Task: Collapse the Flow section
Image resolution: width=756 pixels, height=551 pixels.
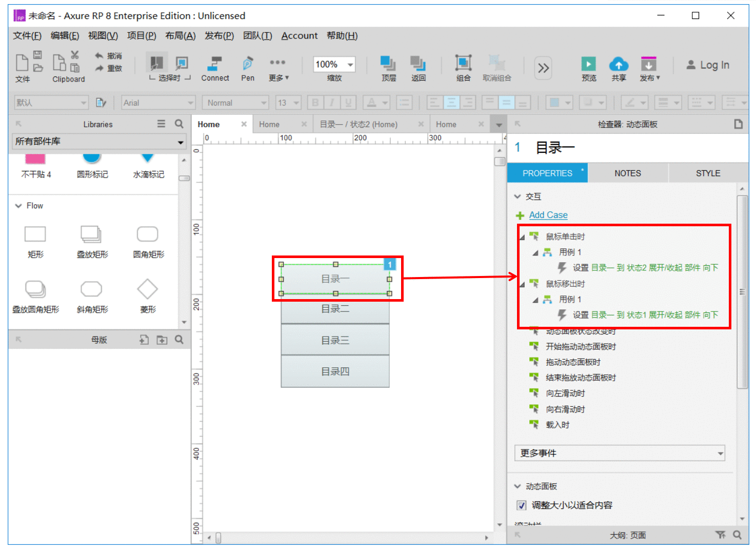Action: [x=18, y=206]
